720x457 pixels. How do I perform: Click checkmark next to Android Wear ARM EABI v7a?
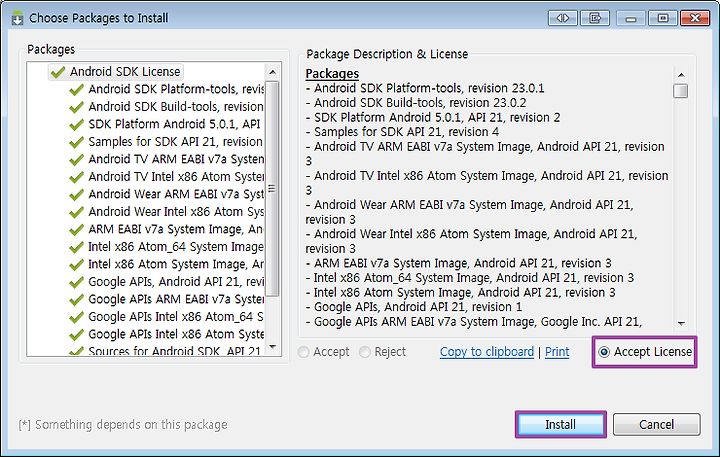pos(76,194)
